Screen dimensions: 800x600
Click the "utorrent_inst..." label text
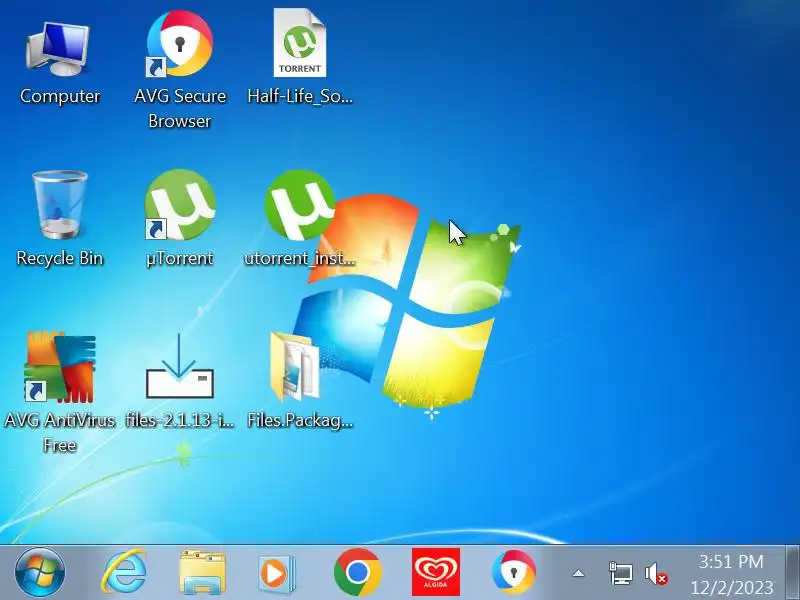[300, 258]
